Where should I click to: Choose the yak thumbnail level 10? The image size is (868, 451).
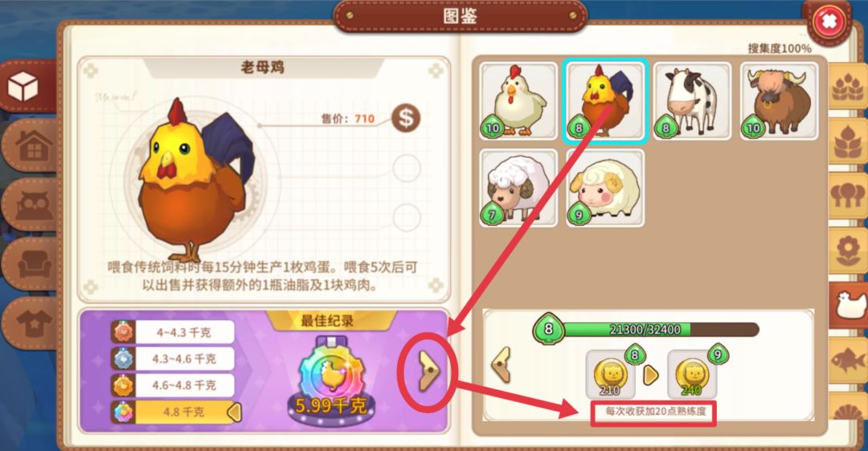tap(779, 100)
